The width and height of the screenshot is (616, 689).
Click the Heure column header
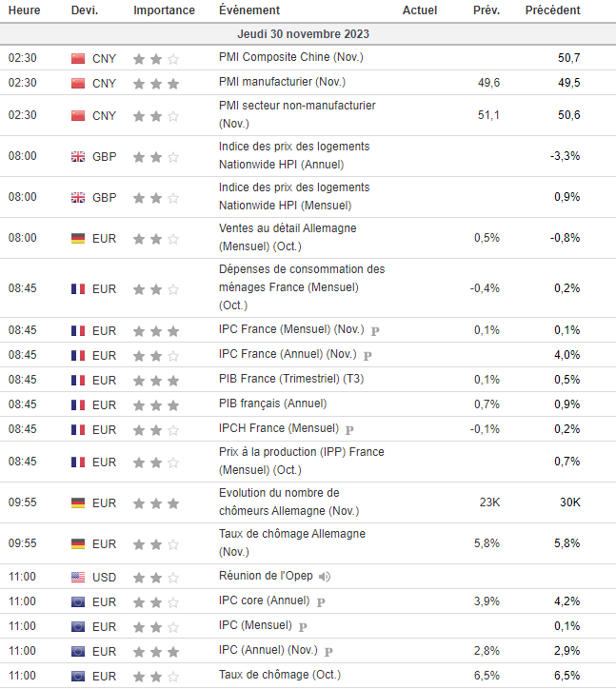[x=25, y=10]
